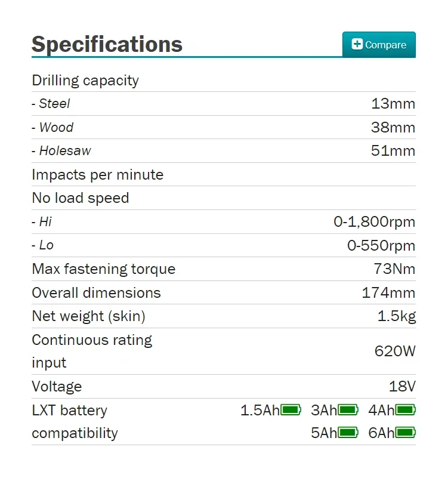The height and width of the screenshot is (478, 448).
Task: Click the 620W continuous rating value
Action: [x=395, y=351]
